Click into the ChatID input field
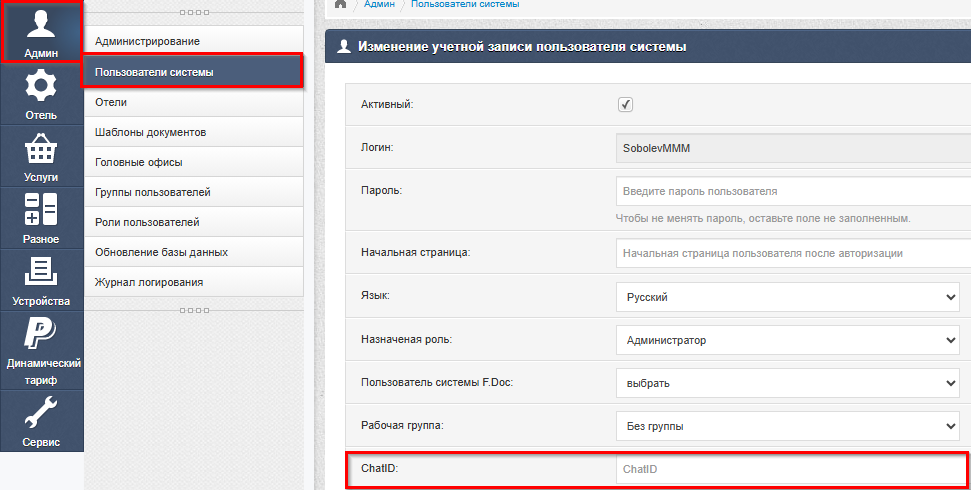The height and width of the screenshot is (490, 971). [790, 469]
